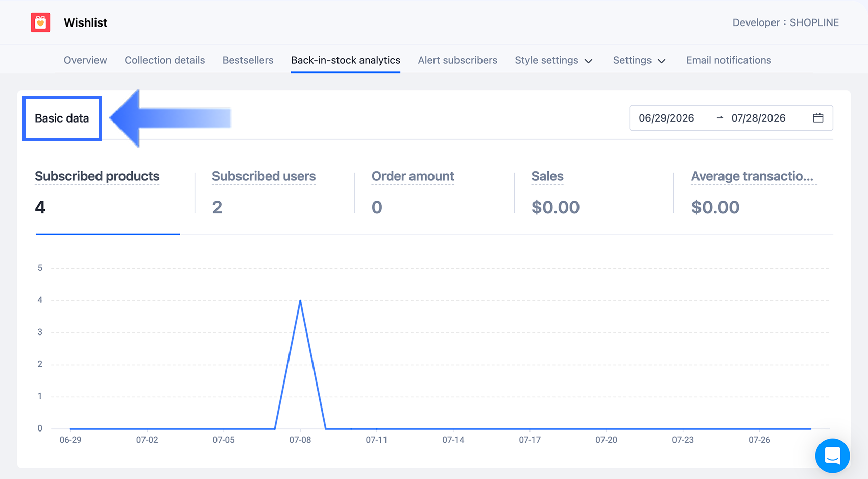Click the start date 06/29/2026 field
This screenshot has height=479, width=868.
point(666,118)
